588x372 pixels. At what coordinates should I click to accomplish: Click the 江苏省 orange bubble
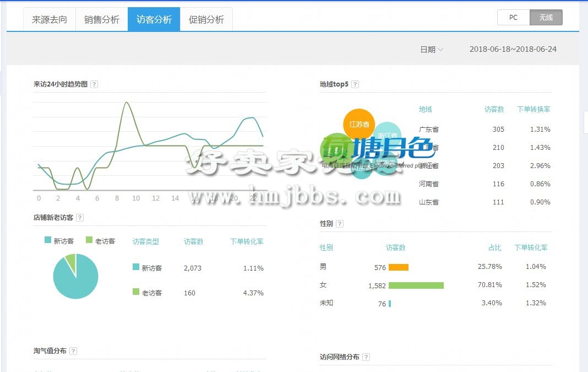[359, 123]
